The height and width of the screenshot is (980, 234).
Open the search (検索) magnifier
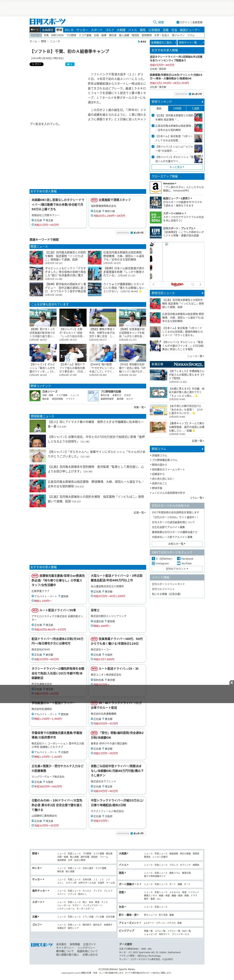(155, 22)
